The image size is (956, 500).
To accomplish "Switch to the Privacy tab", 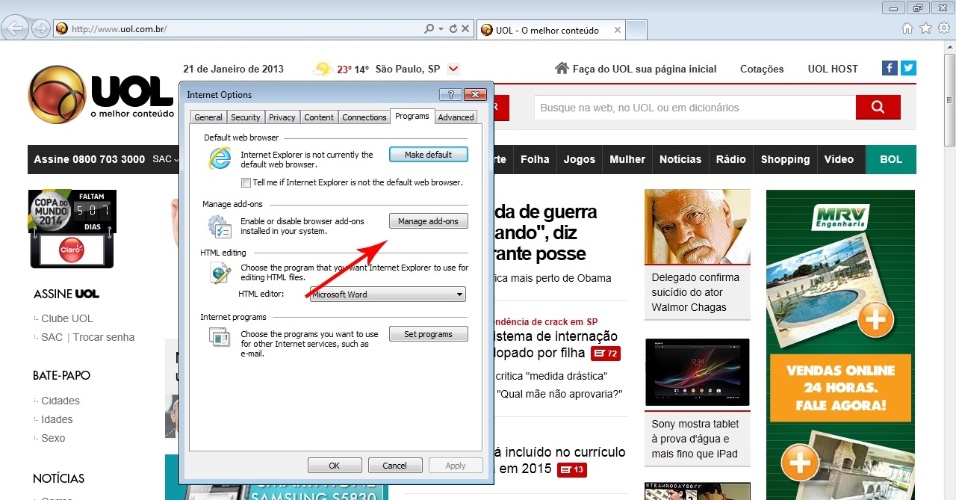I will point(282,117).
